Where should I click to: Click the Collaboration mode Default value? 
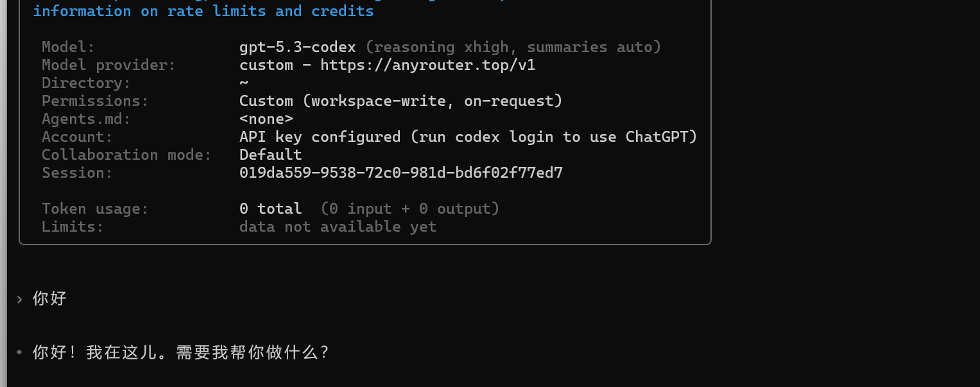pyautogui.click(x=271, y=155)
